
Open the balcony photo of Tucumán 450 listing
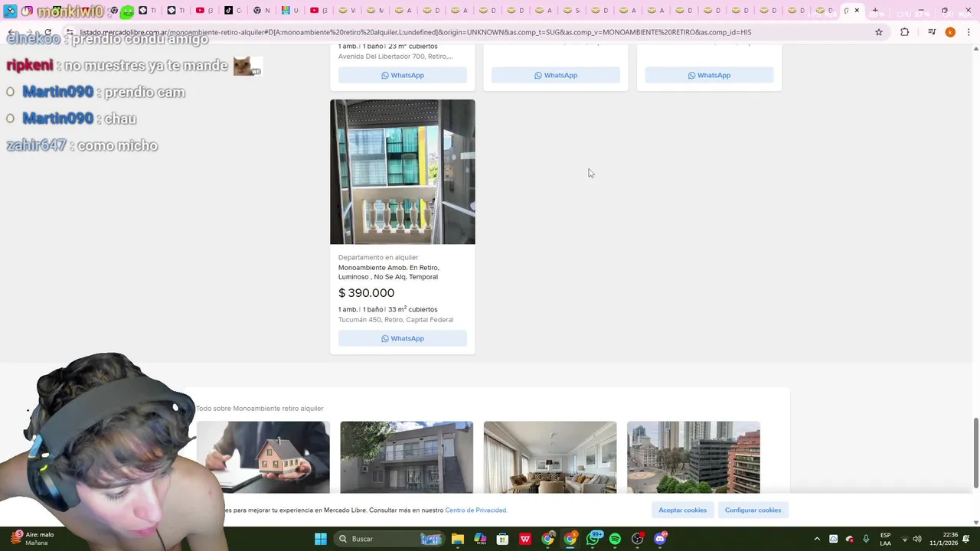click(x=403, y=172)
